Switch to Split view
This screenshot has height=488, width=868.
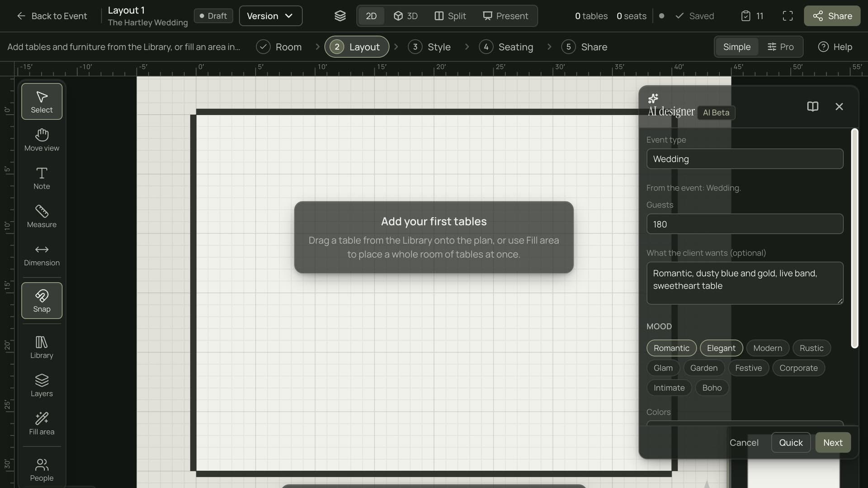[450, 16]
